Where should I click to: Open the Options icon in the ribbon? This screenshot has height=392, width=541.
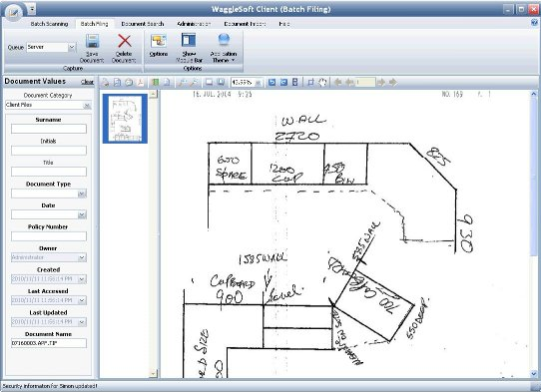click(x=159, y=41)
